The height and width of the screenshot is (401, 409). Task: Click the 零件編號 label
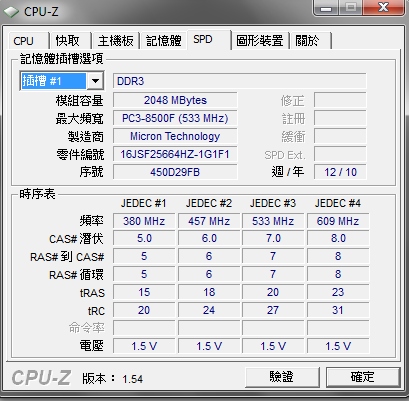(80, 154)
